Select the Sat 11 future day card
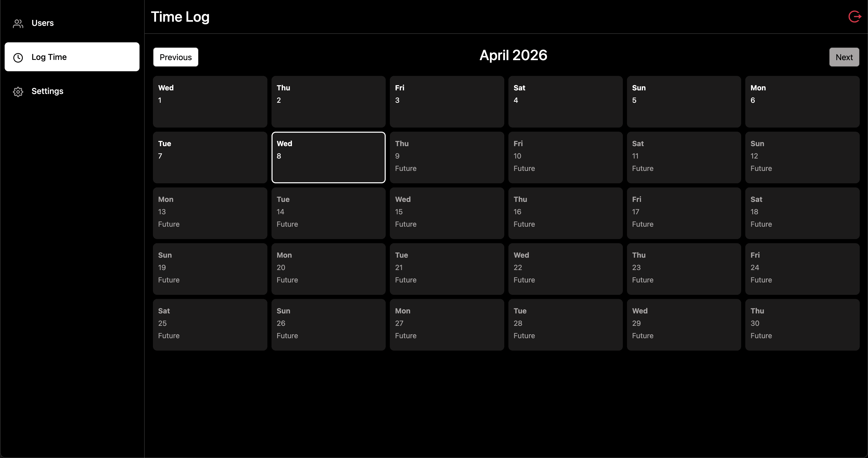The height and width of the screenshot is (458, 868). (x=684, y=157)
